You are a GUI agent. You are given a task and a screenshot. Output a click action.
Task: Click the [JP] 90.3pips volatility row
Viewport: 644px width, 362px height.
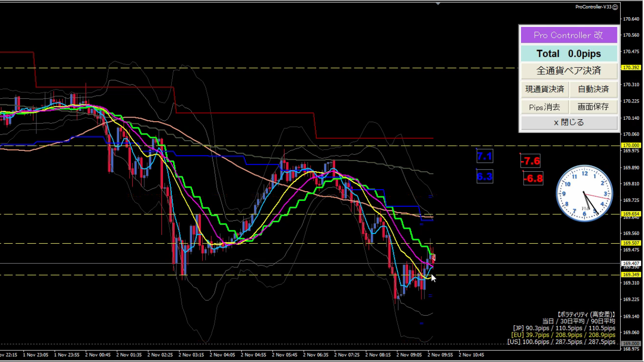click(x=564, y=328)
